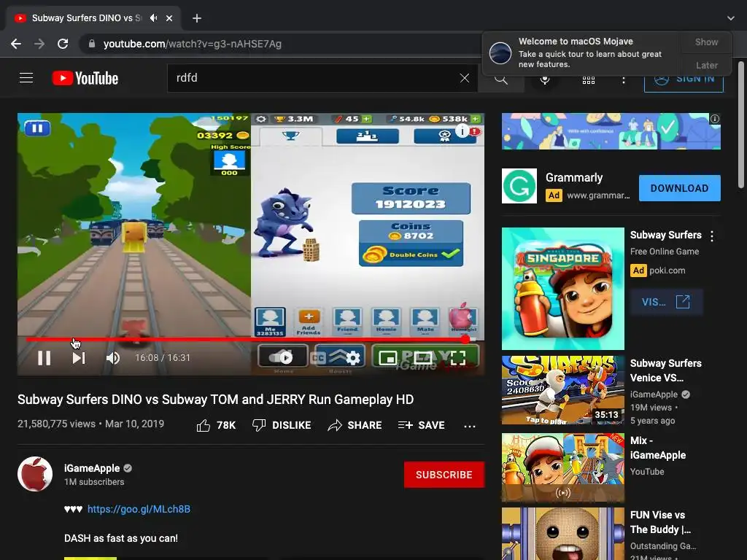
Task: Enter full screen mode
Action: [x=458, y=357]
